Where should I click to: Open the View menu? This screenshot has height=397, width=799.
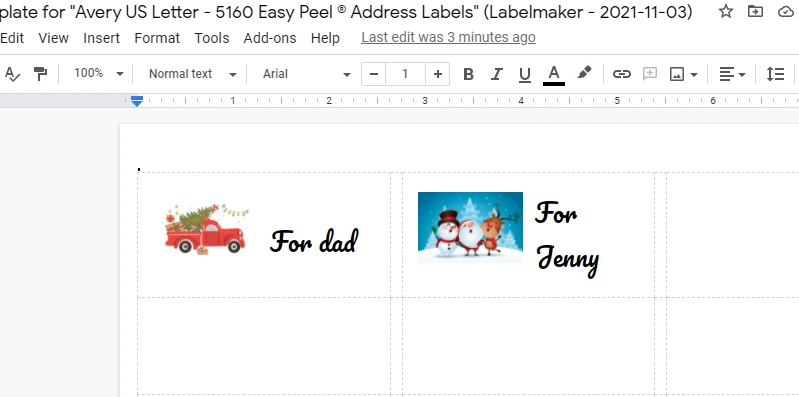point(54,38)
